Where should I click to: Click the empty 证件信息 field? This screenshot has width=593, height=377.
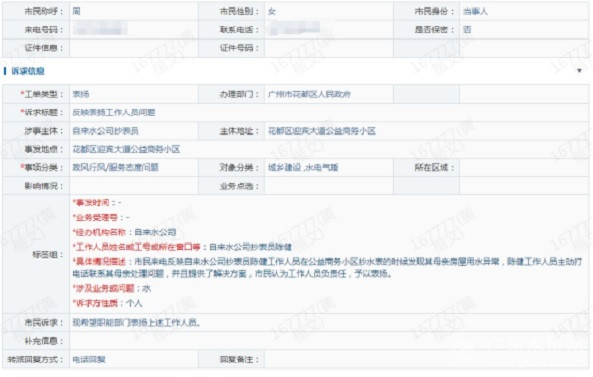coord(134,48)
